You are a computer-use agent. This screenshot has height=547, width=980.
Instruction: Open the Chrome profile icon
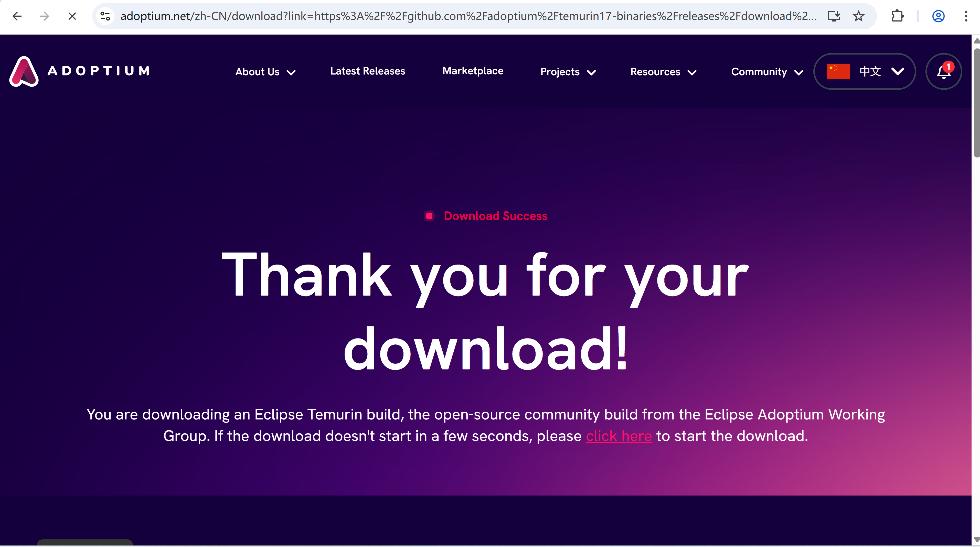[x=939, y=16]
